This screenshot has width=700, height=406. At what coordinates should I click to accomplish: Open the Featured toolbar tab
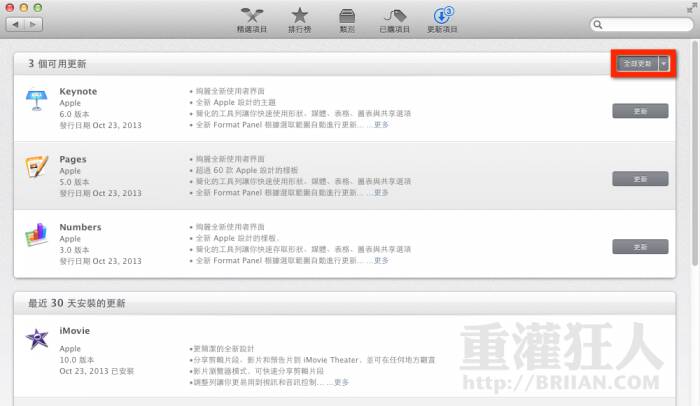pos(252,20)
